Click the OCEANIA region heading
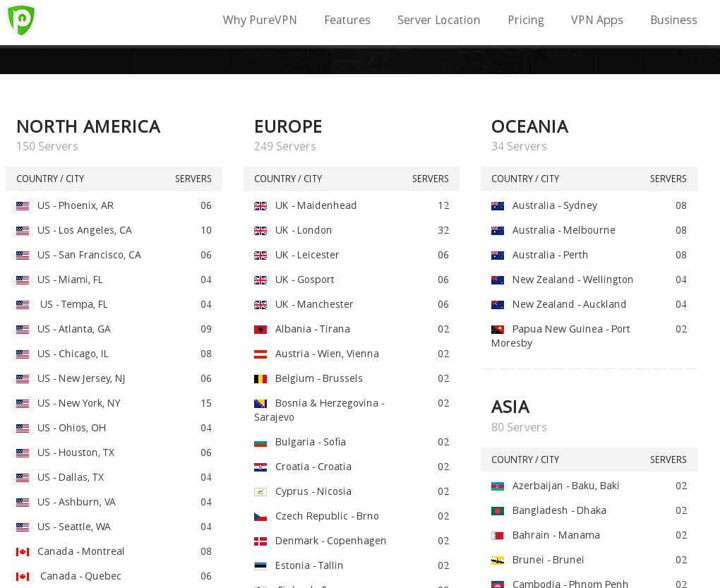Viewport: 720px width, 588px height. [530, 126]
